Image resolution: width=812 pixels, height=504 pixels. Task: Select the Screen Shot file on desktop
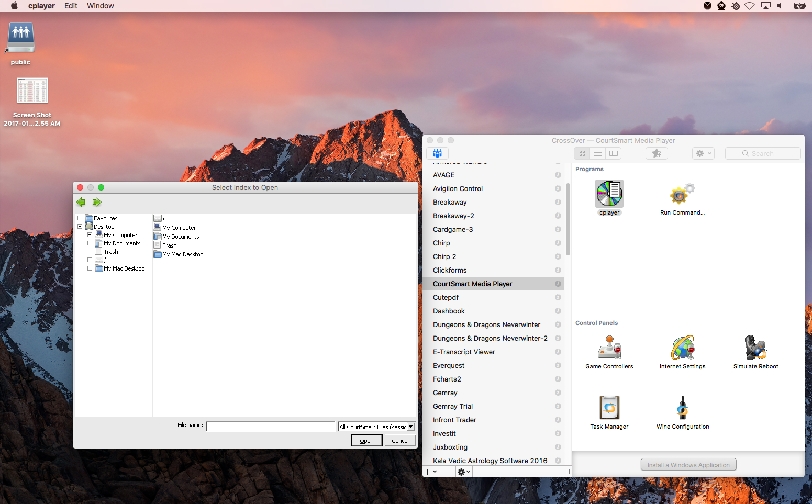coord(32,91)
